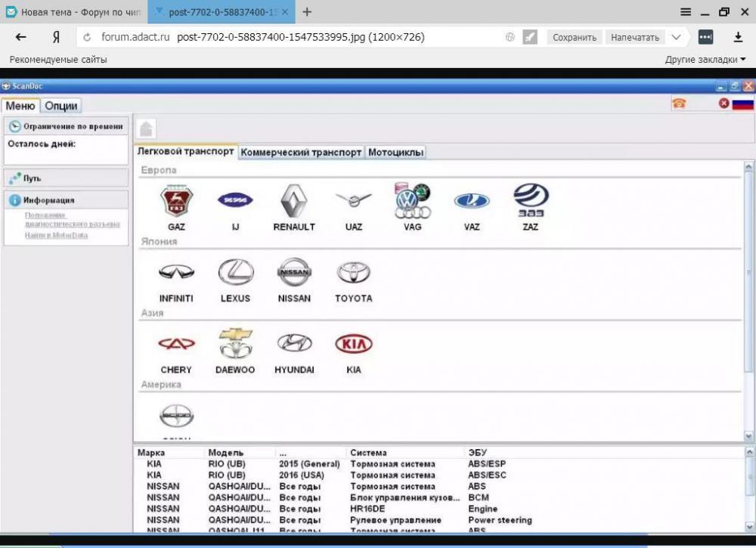Click the home icon in ScanDoc toolbar
The width and height of the screenshot is (756, 548).
[x=147, y=129]
